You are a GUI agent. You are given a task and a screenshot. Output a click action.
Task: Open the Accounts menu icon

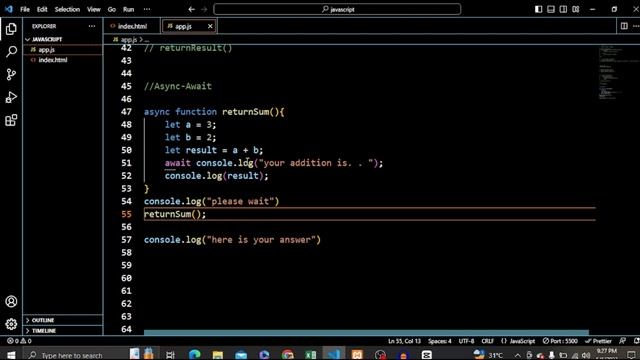click(11, 302)
